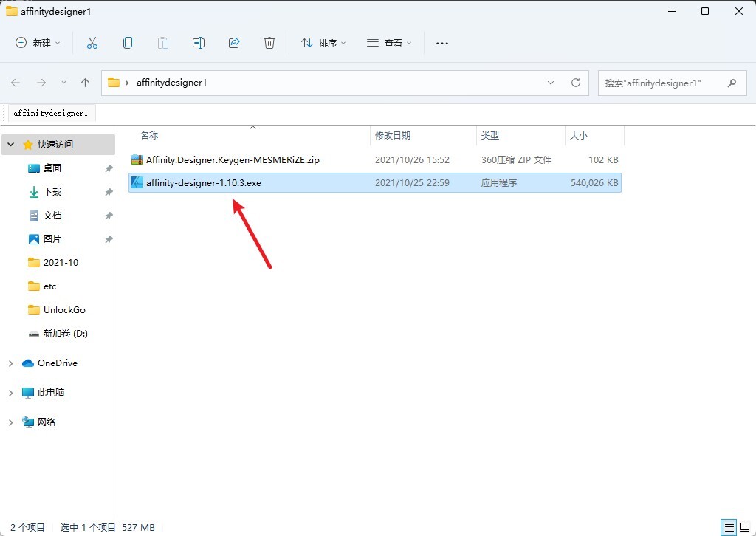Screen dimensions: 756x536
Task: Click the Delete trash icon
Action: click(269, 43)
